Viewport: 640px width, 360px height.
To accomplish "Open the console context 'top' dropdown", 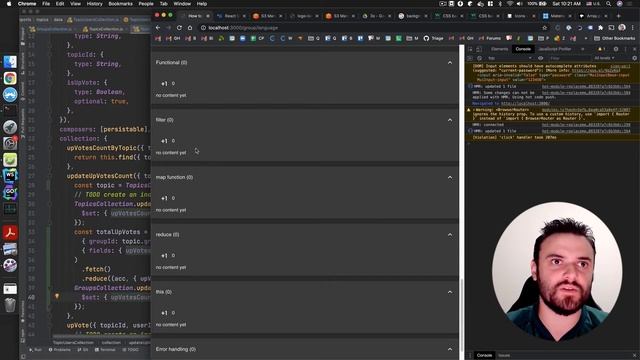I will coord(510,58).
